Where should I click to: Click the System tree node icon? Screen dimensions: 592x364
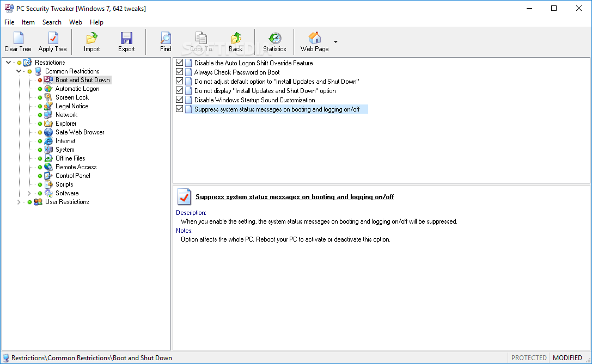click(x=48, y=150)
